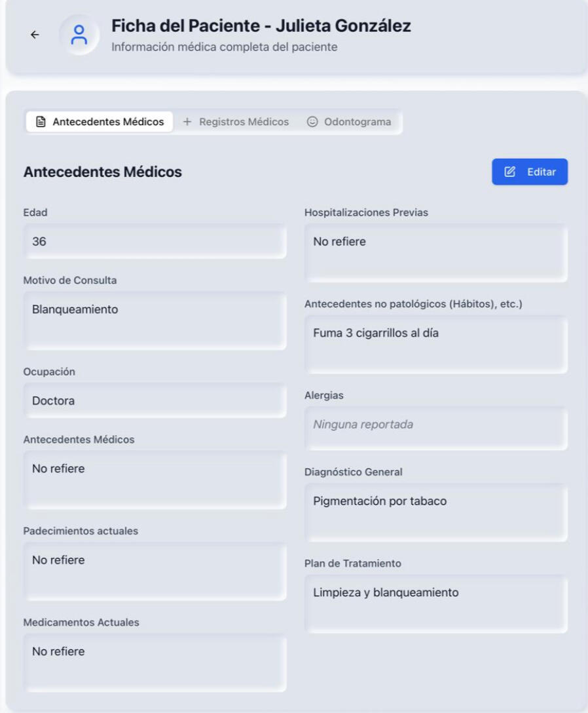
Task: Select the Antecedentes Médicos tab
Action: pos(108,122)
